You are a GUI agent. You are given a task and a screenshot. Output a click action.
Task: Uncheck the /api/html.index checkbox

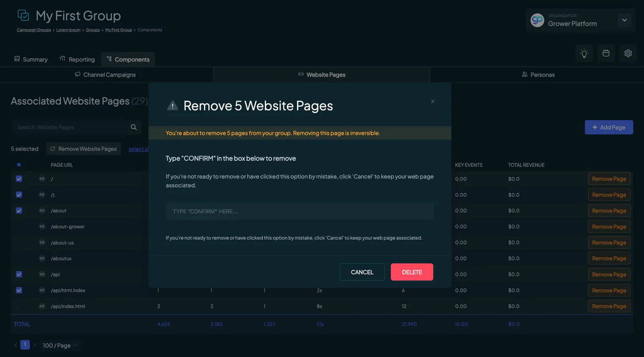pyautogui.click(x=19, y=290)
